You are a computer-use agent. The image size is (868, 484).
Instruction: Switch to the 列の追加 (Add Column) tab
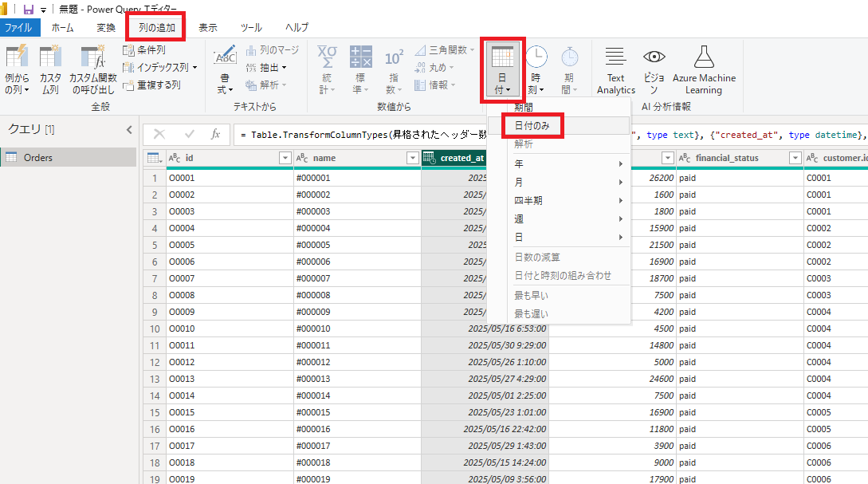[157, 28]
